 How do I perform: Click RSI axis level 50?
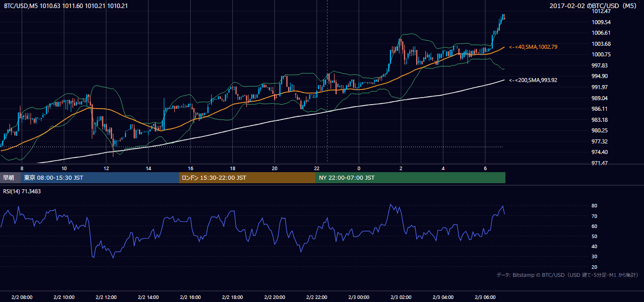595,237
